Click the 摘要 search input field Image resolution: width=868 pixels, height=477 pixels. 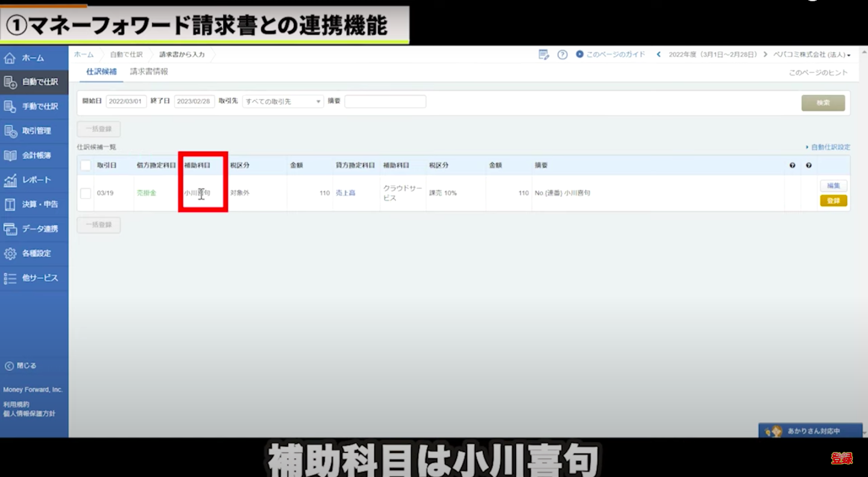pos(385,102)
